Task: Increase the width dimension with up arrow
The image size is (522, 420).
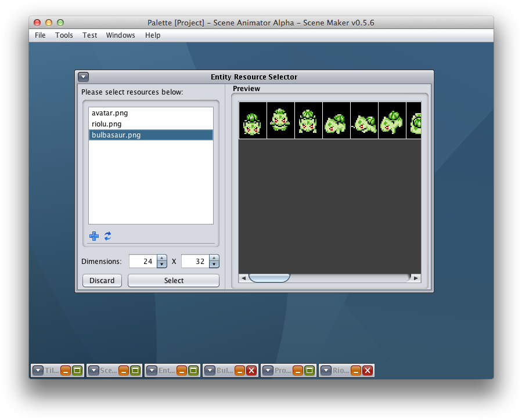Action: (162, 258)
